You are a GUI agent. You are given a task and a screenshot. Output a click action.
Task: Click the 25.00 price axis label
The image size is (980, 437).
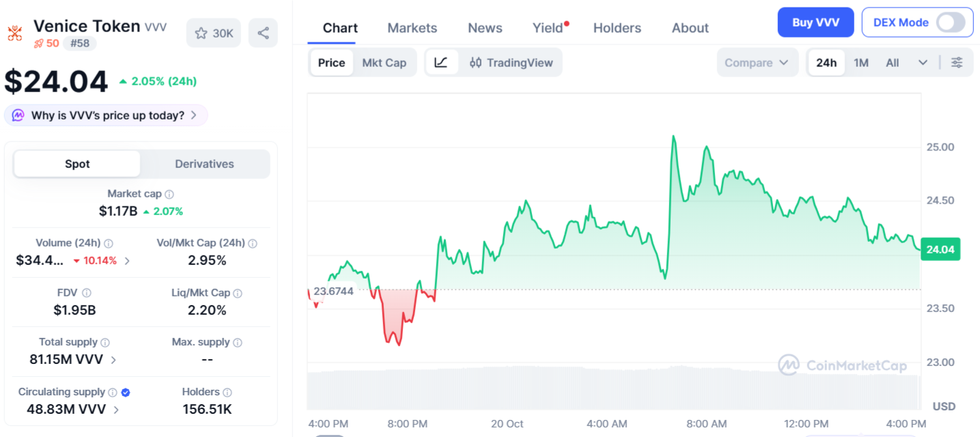click(940, 147)
